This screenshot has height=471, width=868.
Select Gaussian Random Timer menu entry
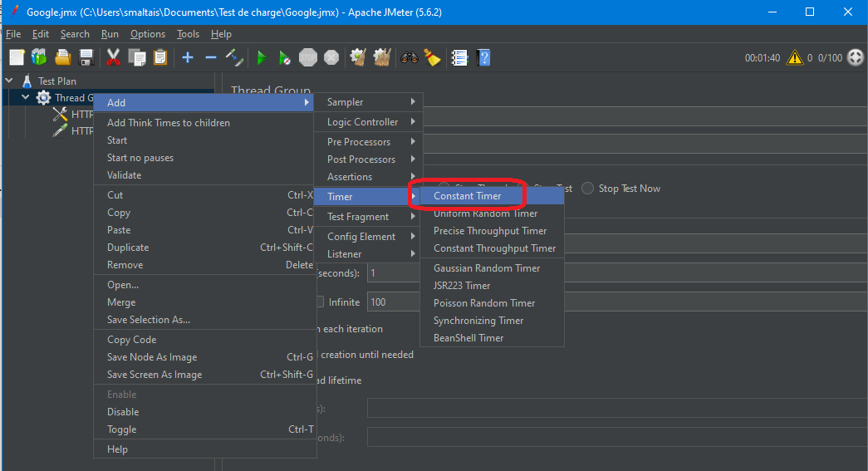[487, 268]
